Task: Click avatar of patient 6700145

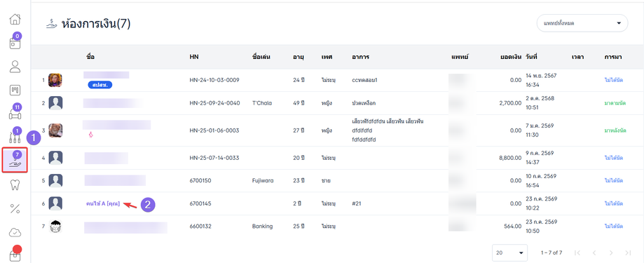Action: tap(55, 203)
